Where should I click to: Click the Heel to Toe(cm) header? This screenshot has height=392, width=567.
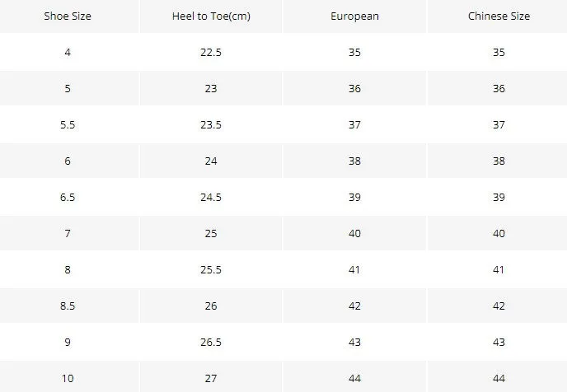(211, 16)
